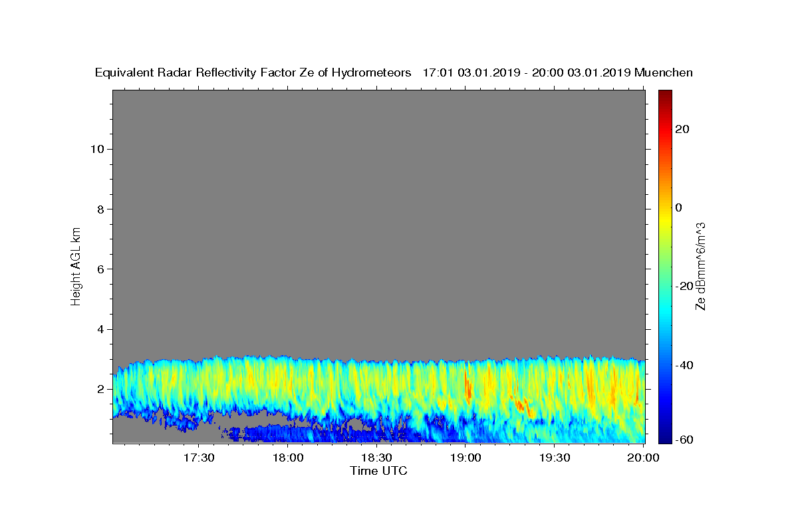
Task: Click the height tick label '8'
Action: point(100,209)
